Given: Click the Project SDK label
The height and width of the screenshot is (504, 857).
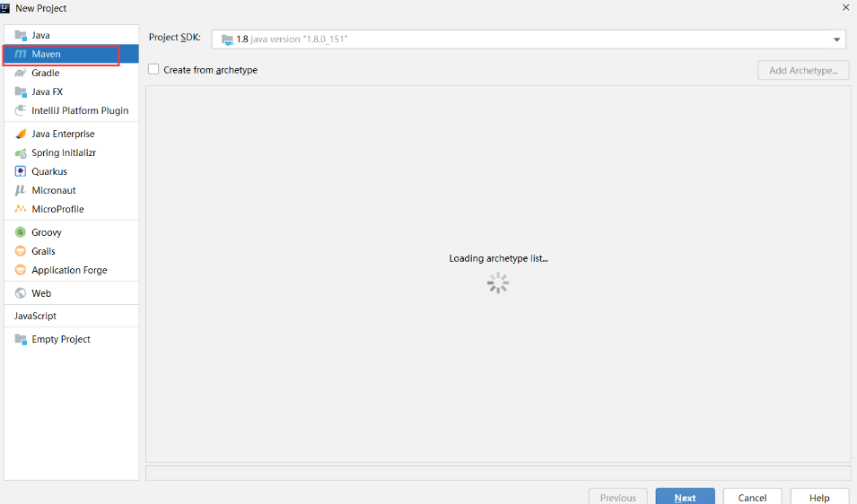Looking at the screenshot, I should coord(174,37).
